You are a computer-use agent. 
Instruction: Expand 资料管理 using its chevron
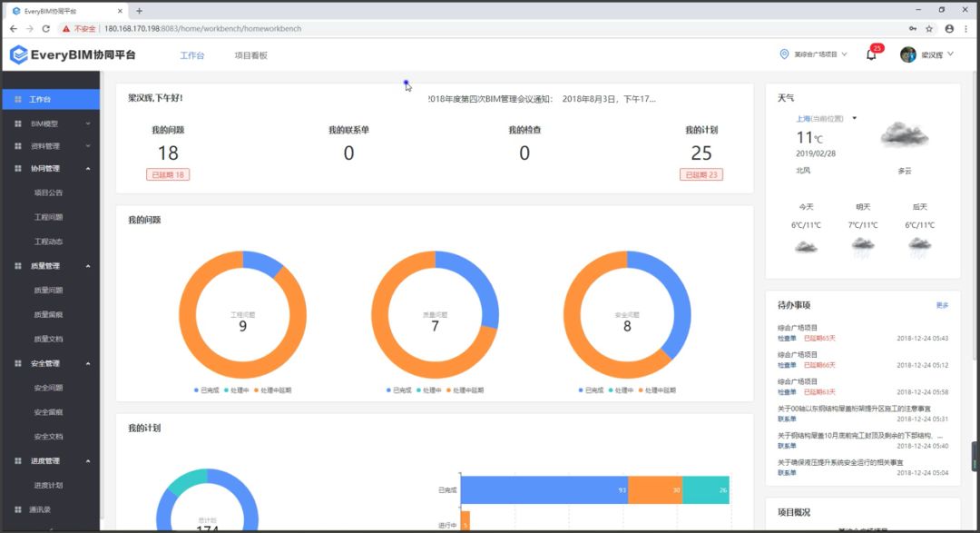coord(88,146)
